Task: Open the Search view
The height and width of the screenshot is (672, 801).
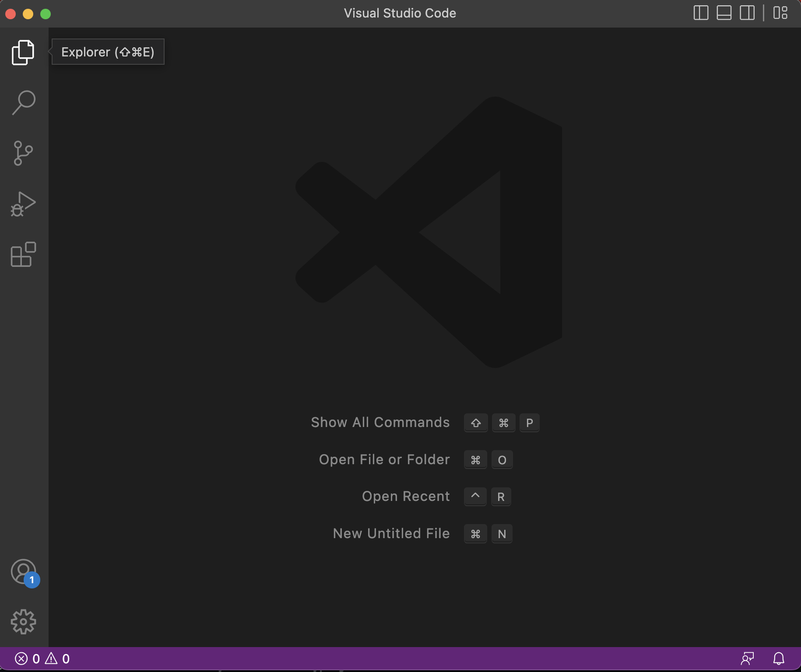Action: point(23,103)
